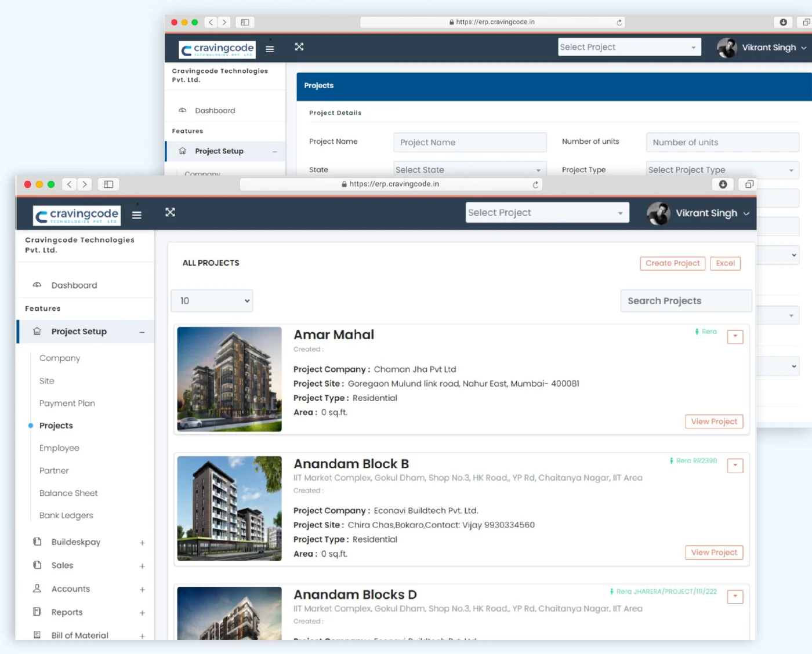
Task: Click hamburger menu in back window
Action: tap(270, 49)
